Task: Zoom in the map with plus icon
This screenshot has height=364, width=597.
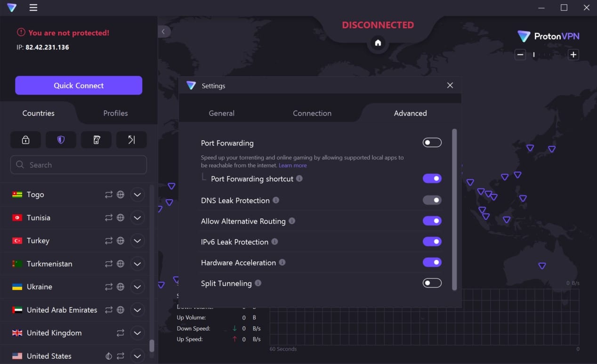Action: 573,55
